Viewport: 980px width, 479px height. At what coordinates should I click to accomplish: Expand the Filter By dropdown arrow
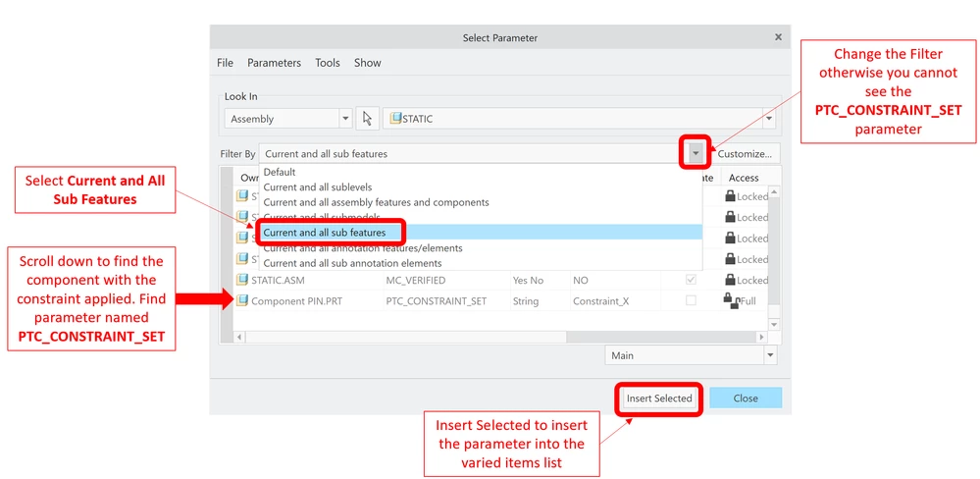point(695,153)
